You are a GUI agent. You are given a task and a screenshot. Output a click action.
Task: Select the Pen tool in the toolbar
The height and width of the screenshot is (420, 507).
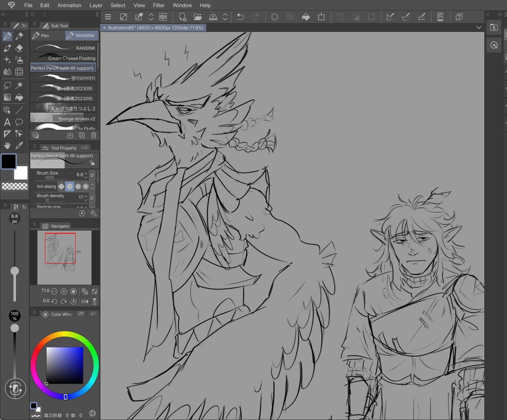(7, 36)
